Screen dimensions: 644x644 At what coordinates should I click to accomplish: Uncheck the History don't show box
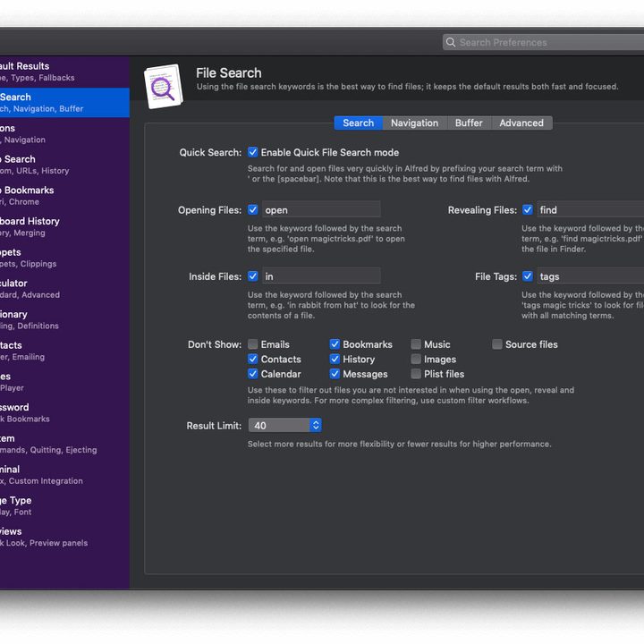(335, 359)
